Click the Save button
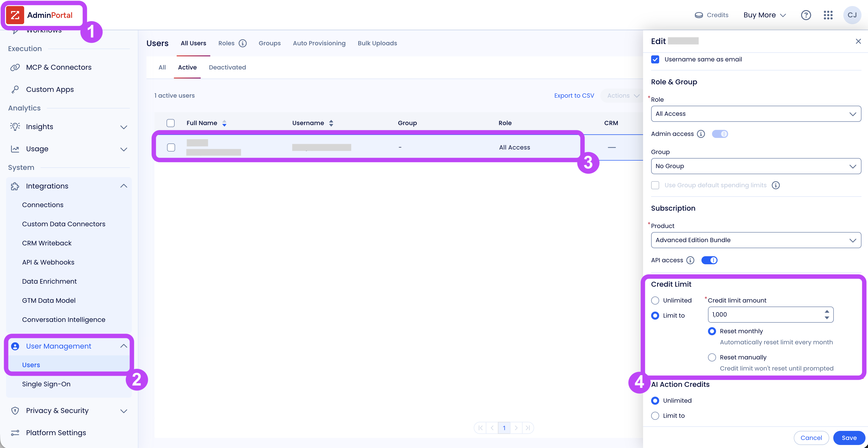The image size is (868, 448). coord(849,437)
